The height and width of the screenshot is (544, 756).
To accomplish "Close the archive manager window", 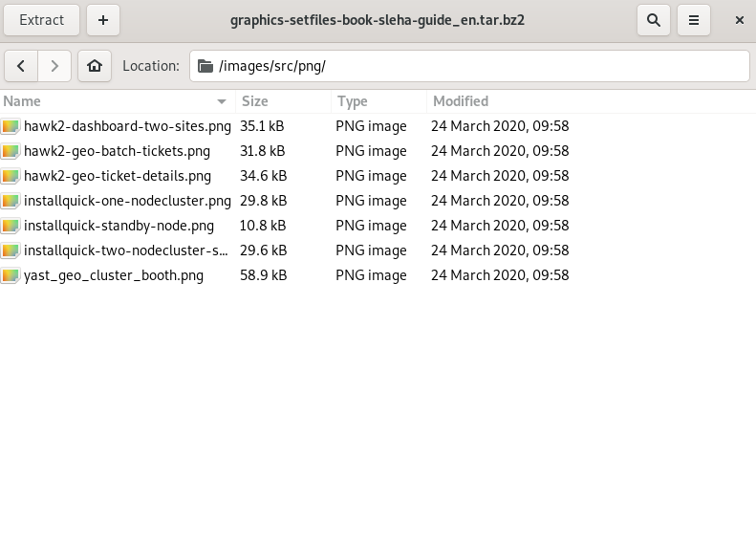I will pyautogui.click(x=740, y=19).
